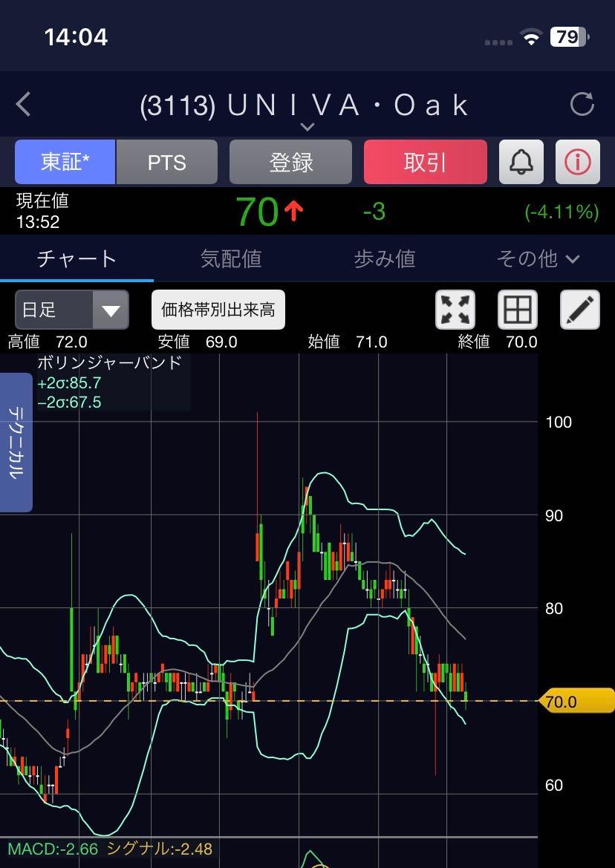
Task: Tap the (3113) UNIVA・Oak title
Action: point(305,105)
